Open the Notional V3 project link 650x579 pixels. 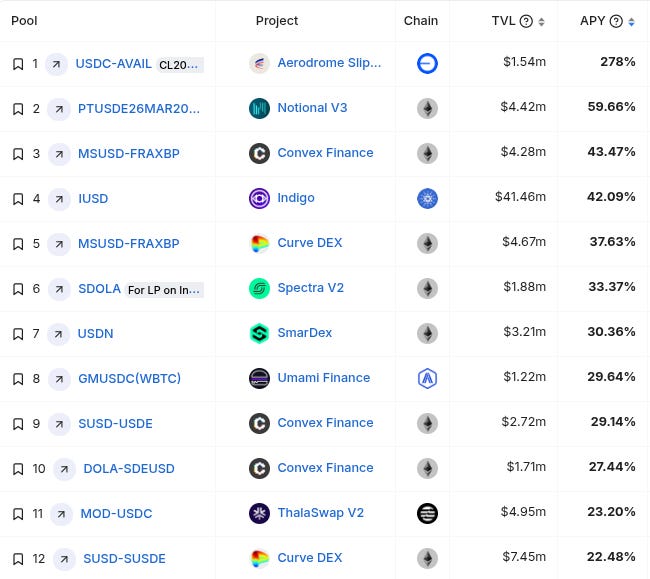313,108
